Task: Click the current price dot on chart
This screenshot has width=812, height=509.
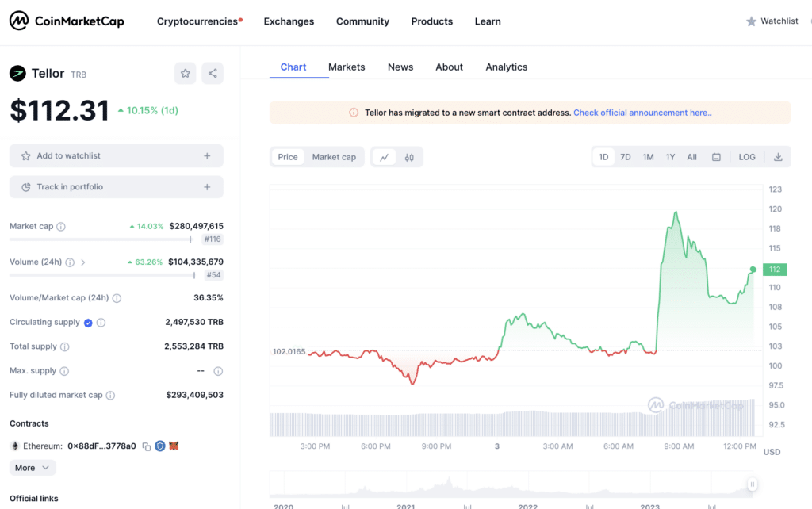Action: 753,270
